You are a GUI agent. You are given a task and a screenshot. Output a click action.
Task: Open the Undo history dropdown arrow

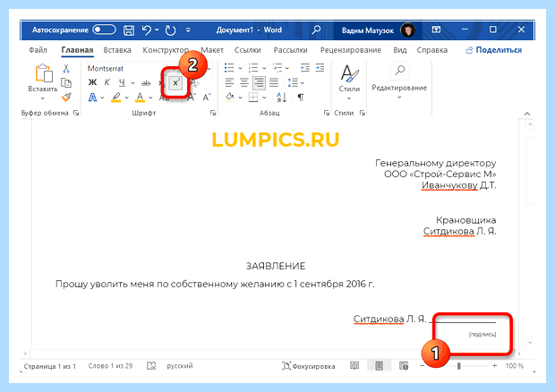(x=157, y=30)
